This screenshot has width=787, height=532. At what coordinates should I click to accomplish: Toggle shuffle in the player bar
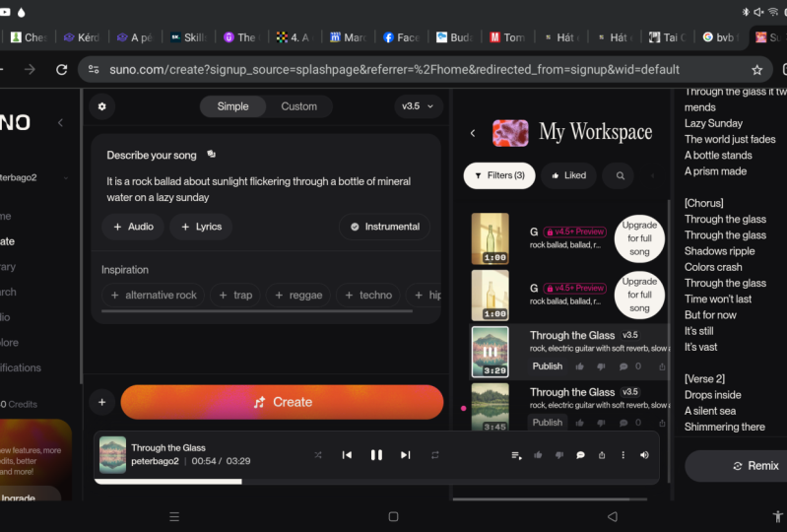point(318,455)
